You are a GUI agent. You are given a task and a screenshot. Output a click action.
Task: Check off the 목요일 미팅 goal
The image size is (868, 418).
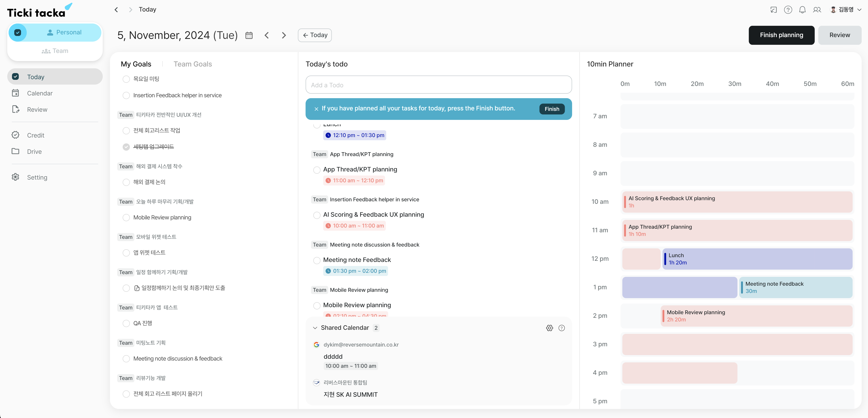click(126, 79)
